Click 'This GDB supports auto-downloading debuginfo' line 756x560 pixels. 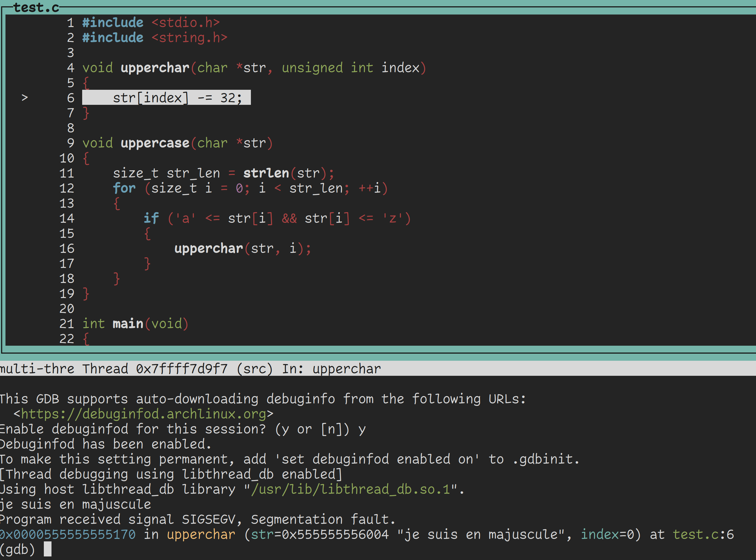[263, 399]
